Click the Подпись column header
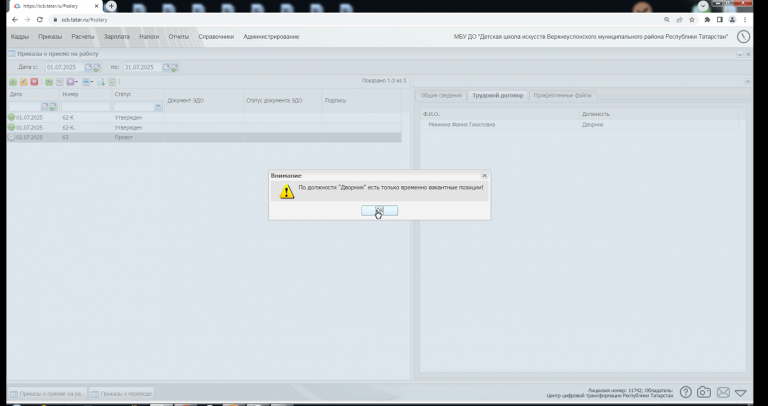The image size is (768, 406). tap(336, 100)
